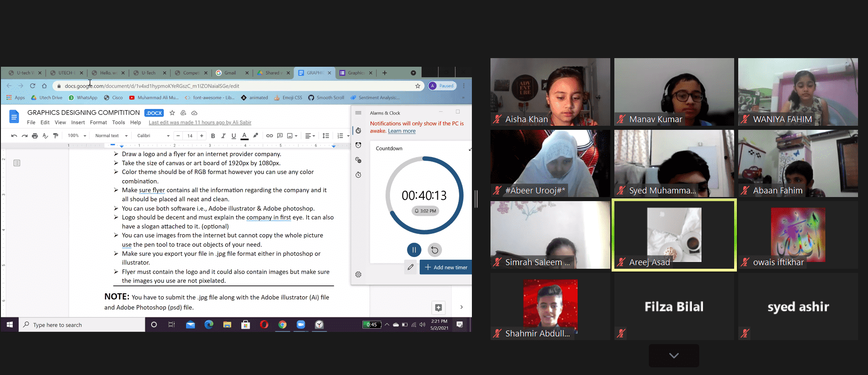The width and height of the screenshot is (868, 375).
Task: Click the insert link icon
Action: click(x=270, y=136)
